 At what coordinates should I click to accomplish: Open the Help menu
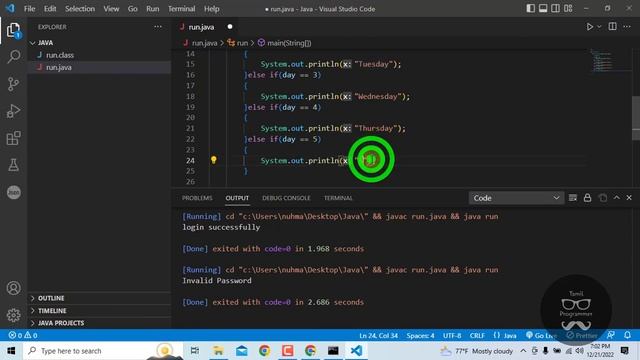[x=211, y=9]
